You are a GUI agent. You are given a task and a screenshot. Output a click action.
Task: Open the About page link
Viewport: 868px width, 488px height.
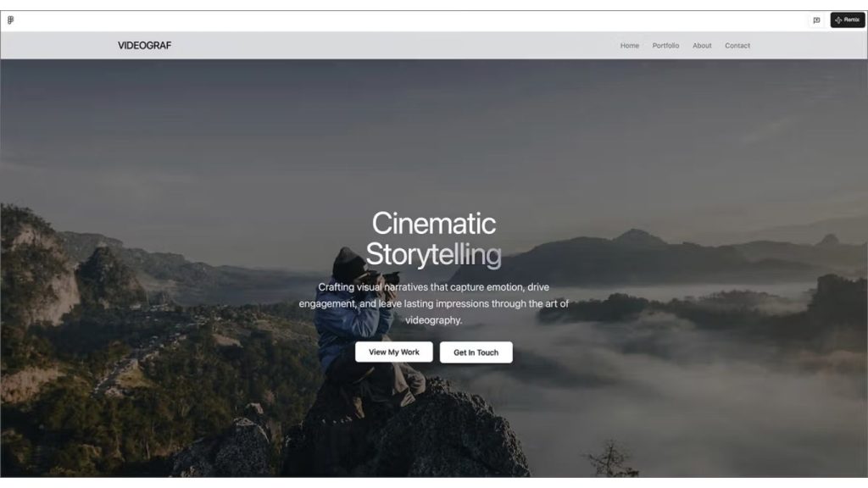pyautogui.click(x=702, y=46)
